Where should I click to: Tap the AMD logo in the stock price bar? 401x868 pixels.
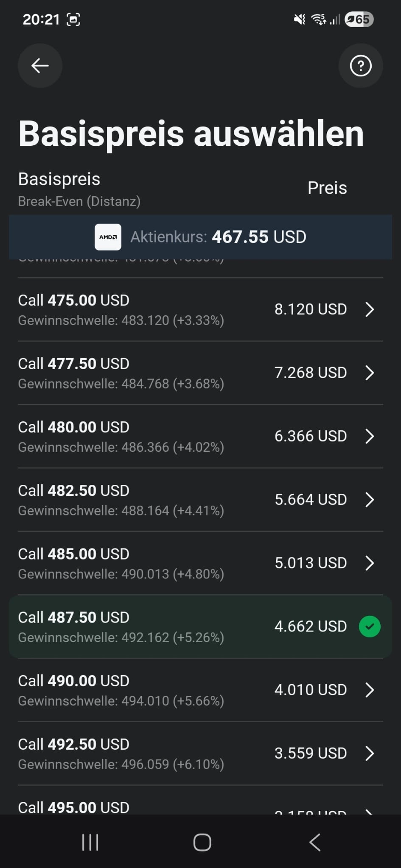[x=108, y=237]
